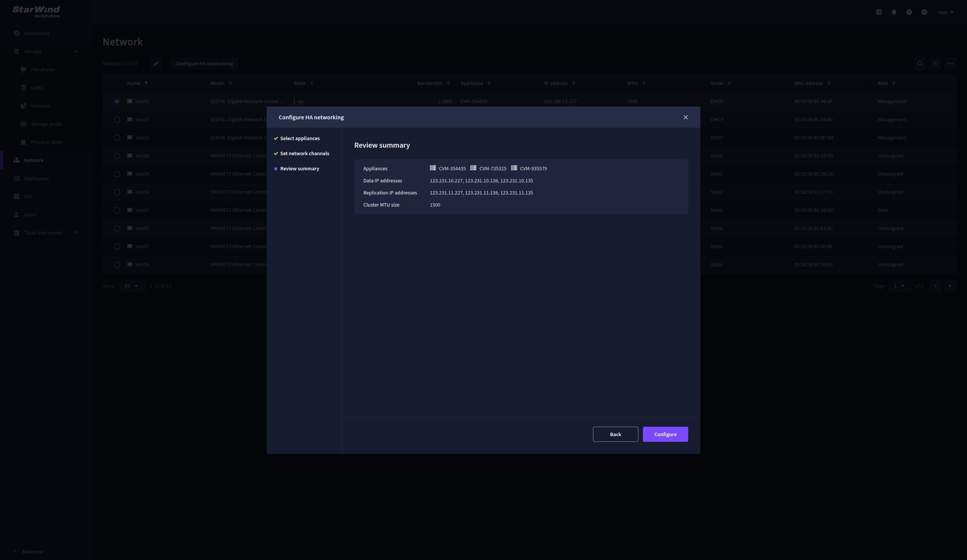The width and height of the screenshot is (967, 560).
Task: Go to Set network channels step
Action: pos(304,153)
